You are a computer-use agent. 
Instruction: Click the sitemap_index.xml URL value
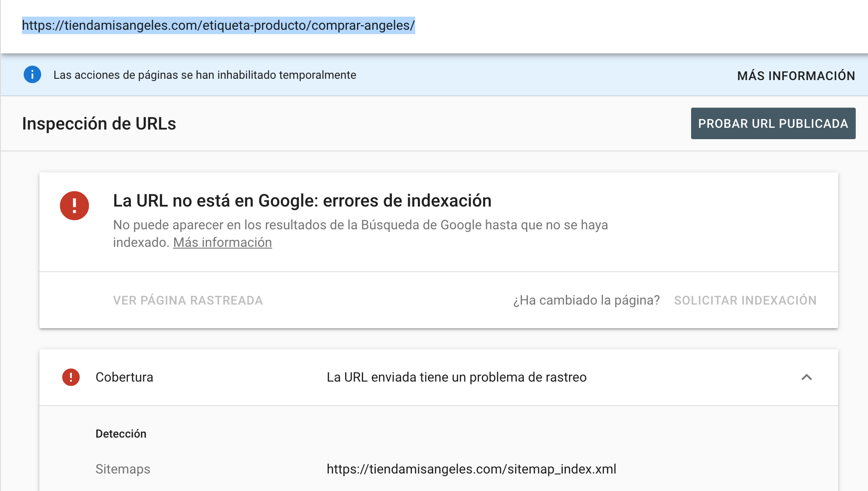[x=471, y=469]
